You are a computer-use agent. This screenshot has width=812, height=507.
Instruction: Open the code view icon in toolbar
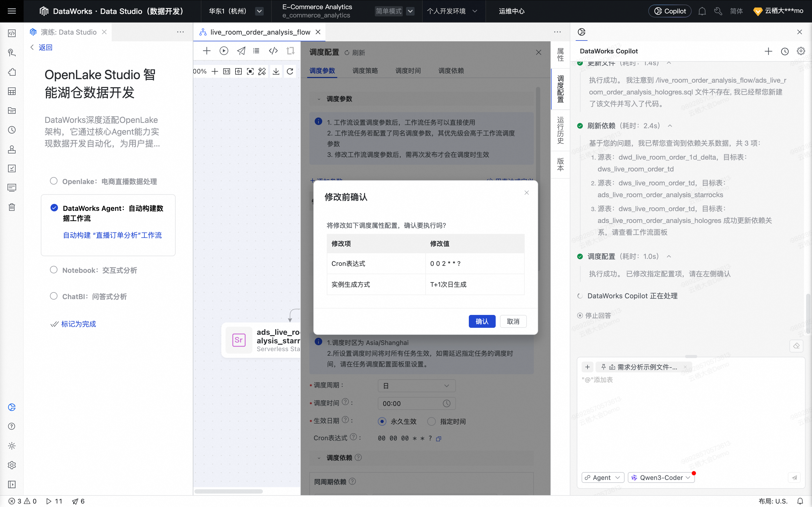point(273,51)
